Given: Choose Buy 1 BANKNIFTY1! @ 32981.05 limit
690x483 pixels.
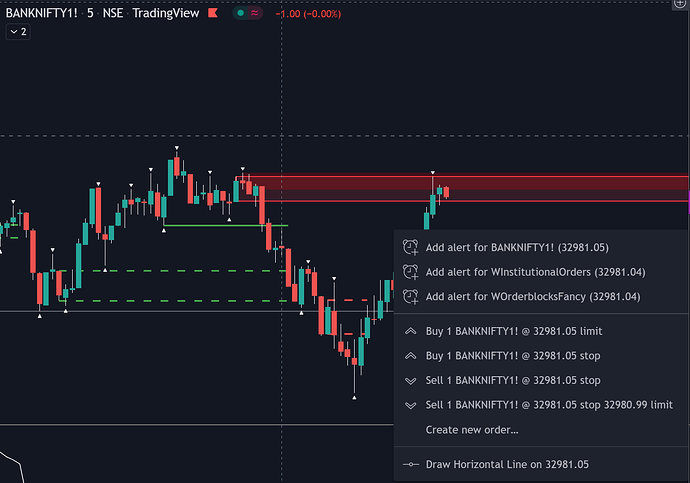Looking at the screenshot, I should click(541, 331).
